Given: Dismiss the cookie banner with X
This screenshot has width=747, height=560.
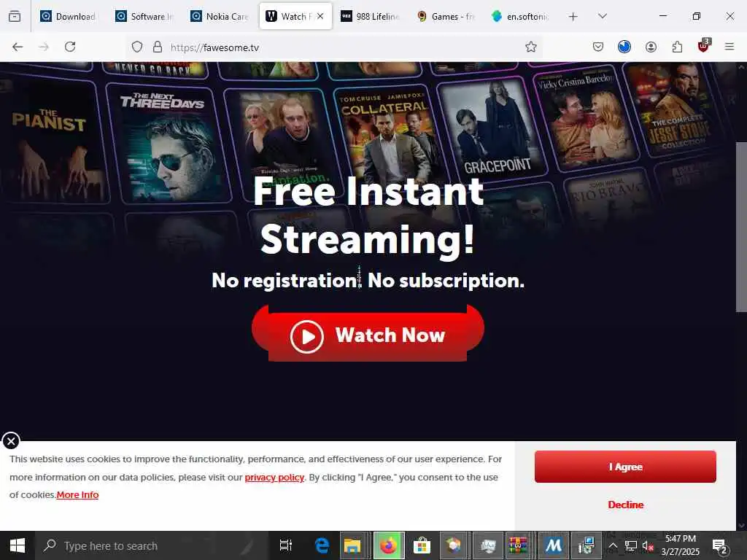Looking at the screenshot, I should tap(11, 440).
